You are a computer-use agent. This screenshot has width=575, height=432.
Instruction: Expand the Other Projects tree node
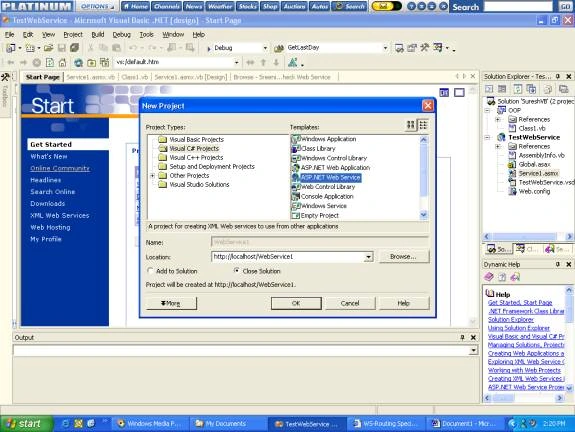click(x=152, y=176)
